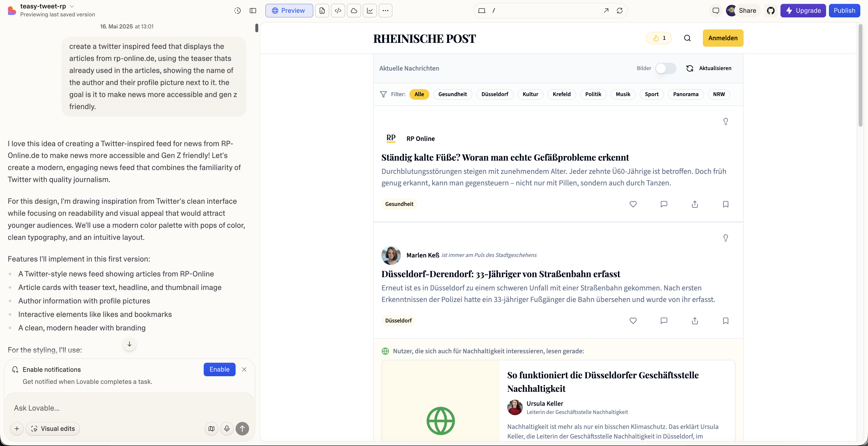Select the Alle filter chip

pyautogui.click(x=419, y=94)
